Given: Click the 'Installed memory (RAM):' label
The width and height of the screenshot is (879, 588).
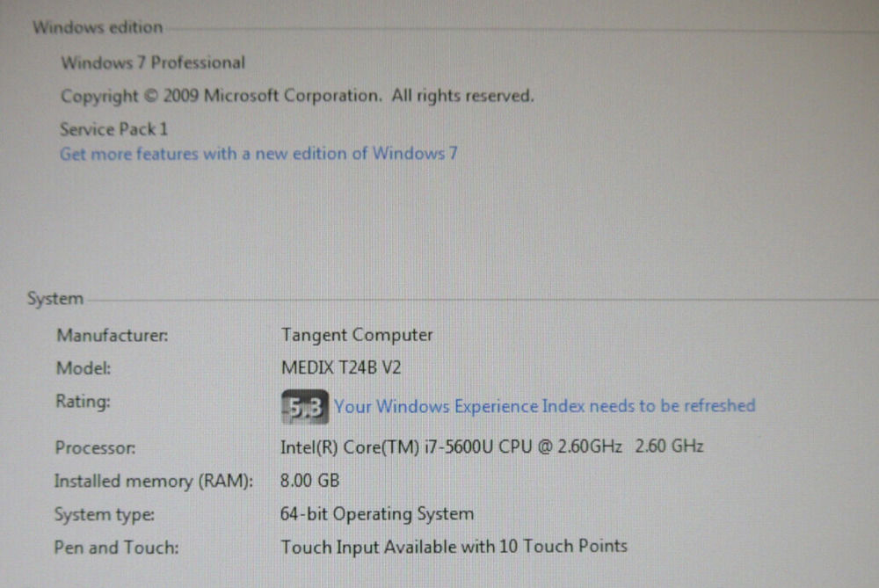Looking at the screenshot, I should pos(154,482).
